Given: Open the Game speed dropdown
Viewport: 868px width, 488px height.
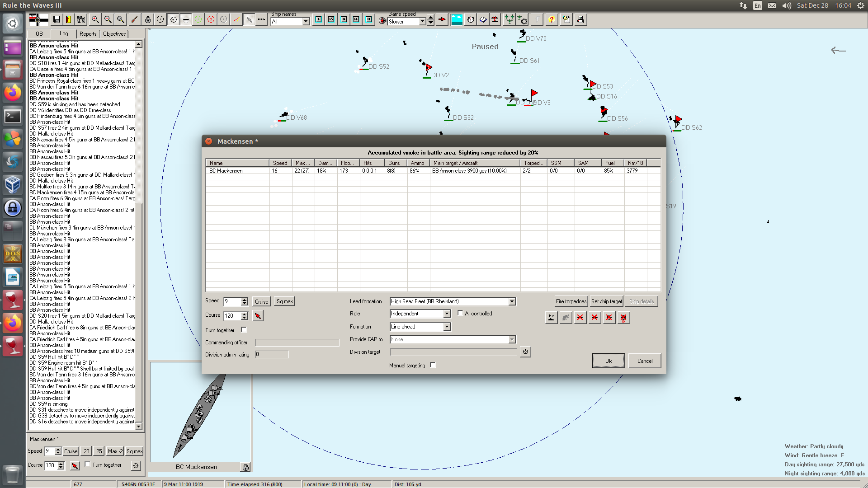Looking at the screenshot, I should coord(422,21).
